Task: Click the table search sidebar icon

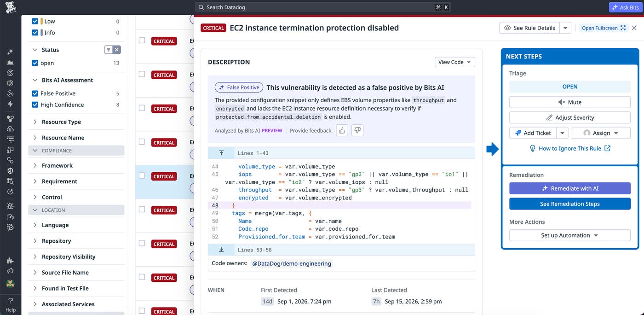Action: coord(10,181)
